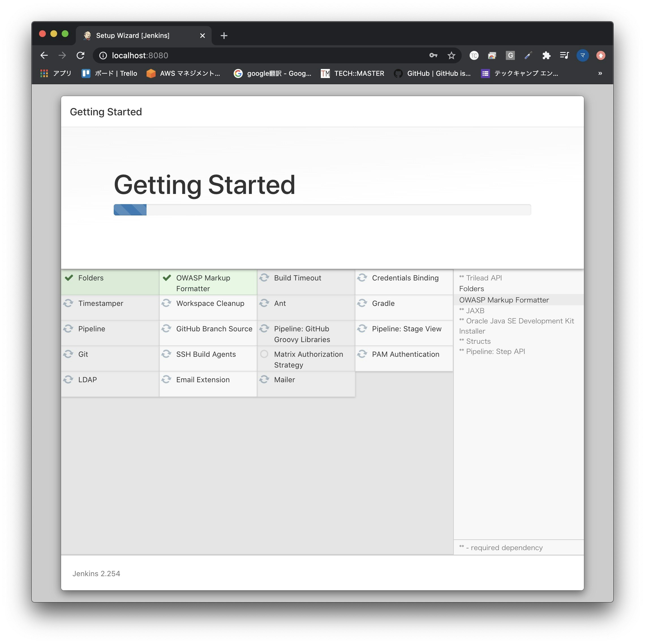Open the Extensions puzzle icon

click(x=546, y=55)
